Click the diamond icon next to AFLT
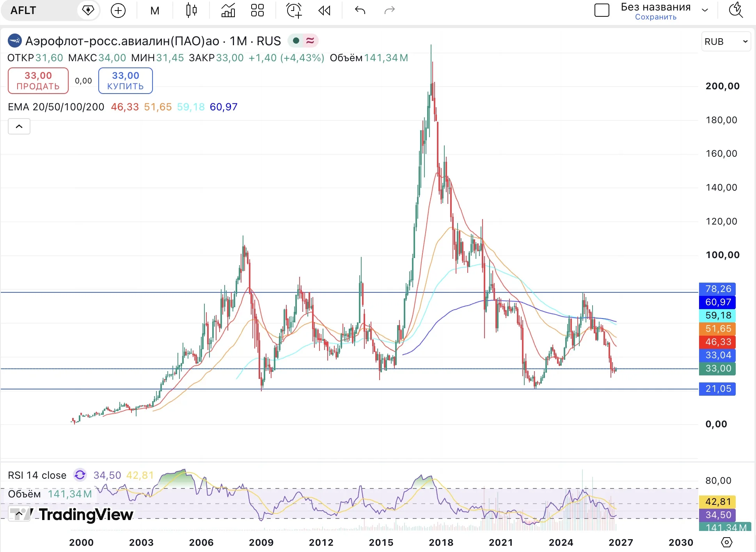 pyautogui.click(x=88, y=11)
